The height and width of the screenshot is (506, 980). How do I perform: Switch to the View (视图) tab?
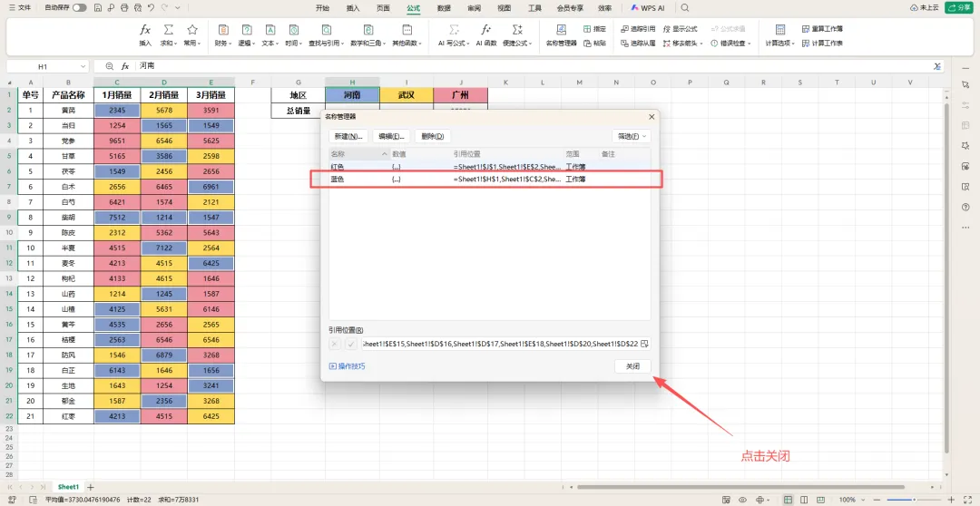point(504,8)
